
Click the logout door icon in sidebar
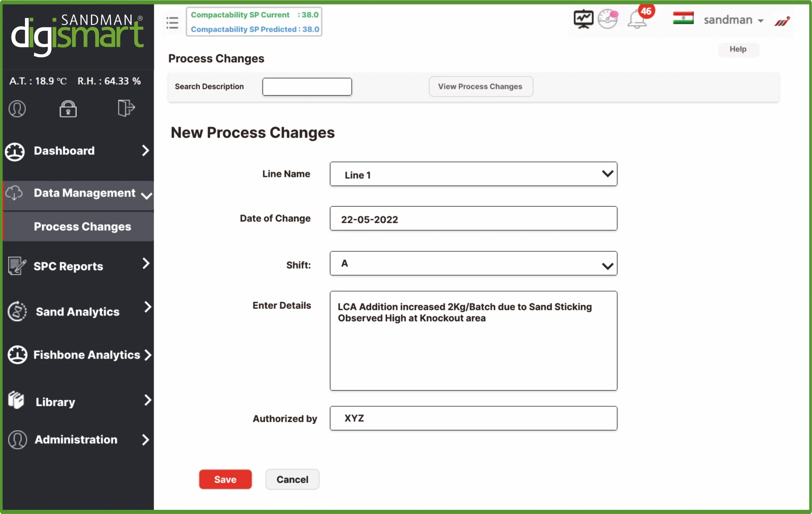pos(126,108)
